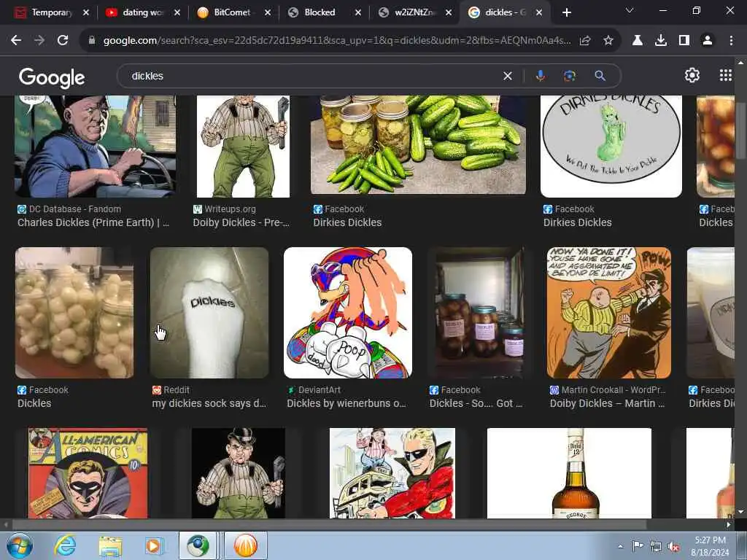Screen dimensions: 747x560
Task: Click the horizontal scrollbar at page bottom
Action: 329,524
